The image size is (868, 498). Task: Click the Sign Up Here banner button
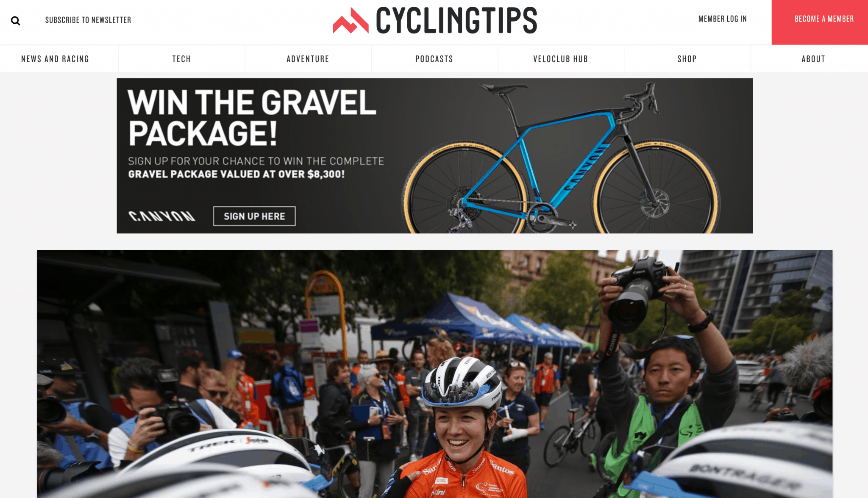(x=254, y=216)
